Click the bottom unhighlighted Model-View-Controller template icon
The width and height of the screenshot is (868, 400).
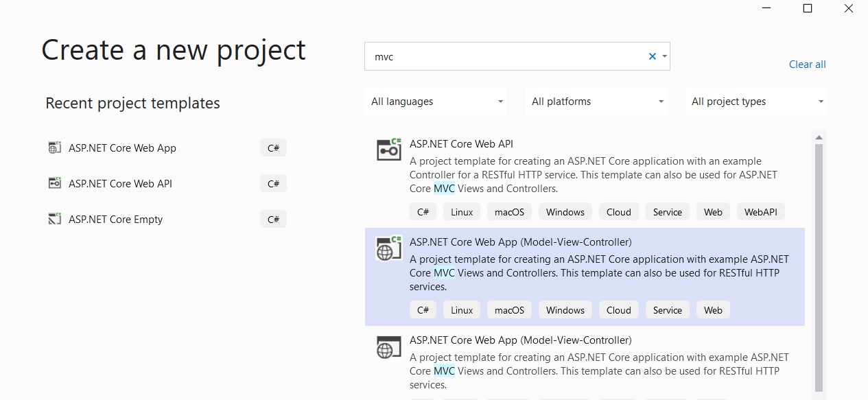tap(389, 346)
